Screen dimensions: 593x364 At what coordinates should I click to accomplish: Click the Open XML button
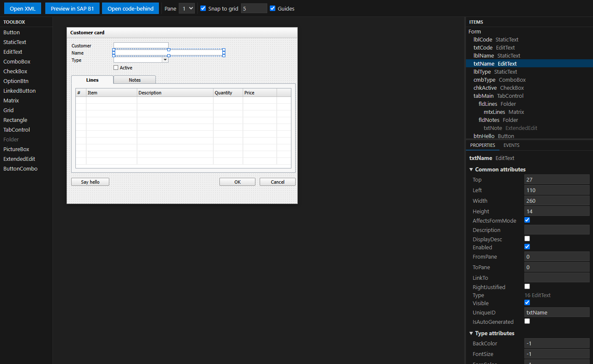[x=22, y=8]
